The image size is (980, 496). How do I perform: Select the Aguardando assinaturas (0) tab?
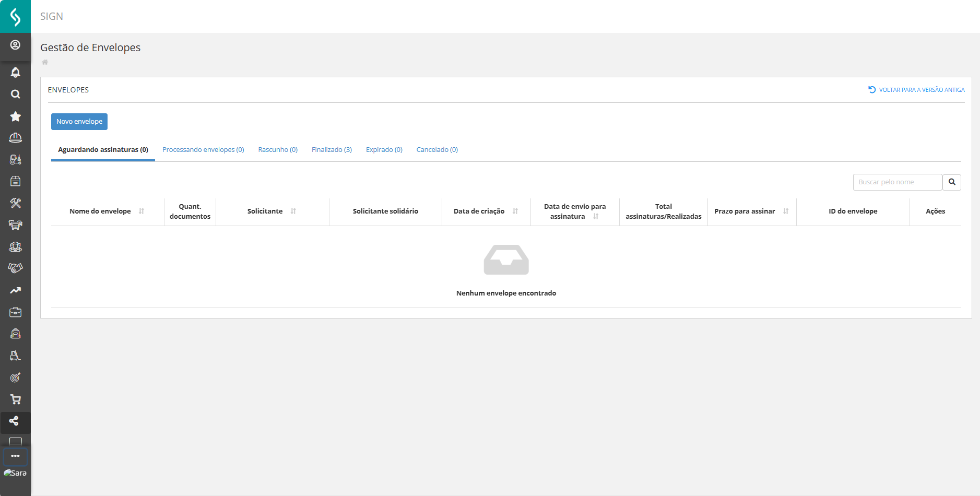[103, 150]
